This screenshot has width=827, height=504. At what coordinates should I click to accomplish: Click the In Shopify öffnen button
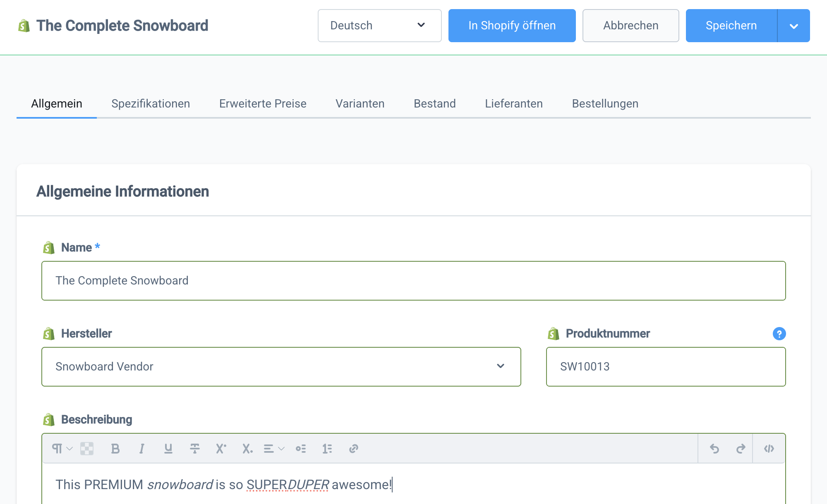pyautogui.click(x=512, y=26)
